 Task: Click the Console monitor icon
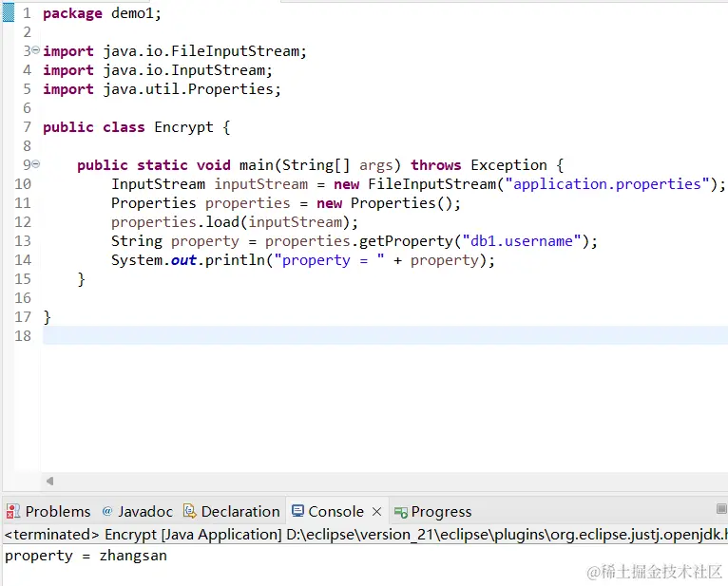(297, 511)
